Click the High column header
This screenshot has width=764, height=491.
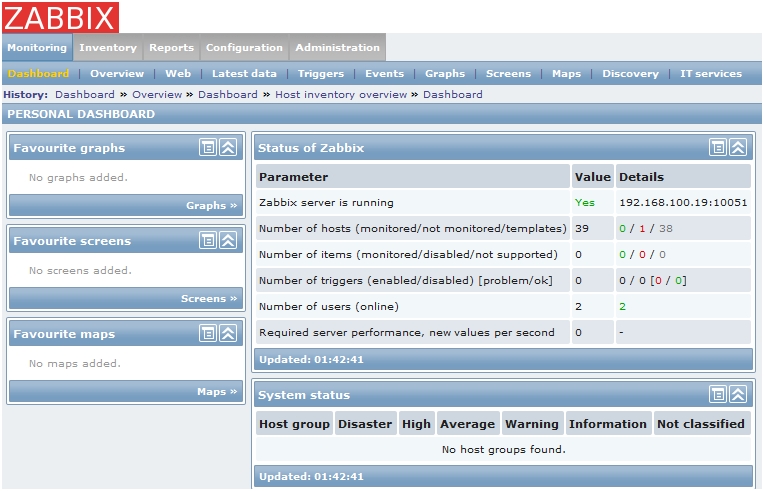coord(416,424)
